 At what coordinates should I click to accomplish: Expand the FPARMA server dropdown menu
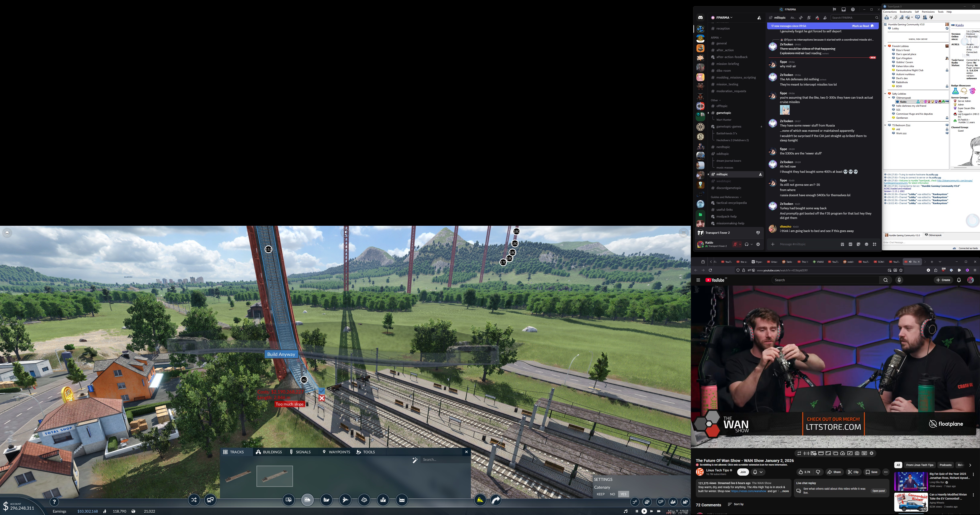coord(724,17)
